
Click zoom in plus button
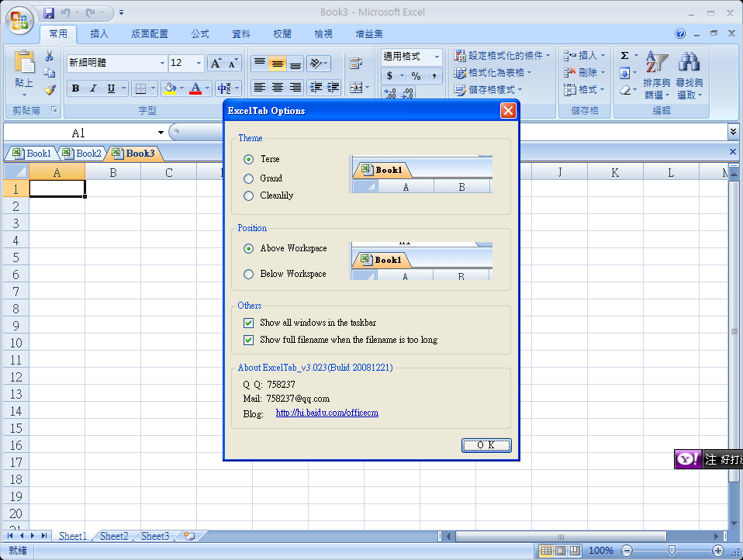tap(718, 551)
